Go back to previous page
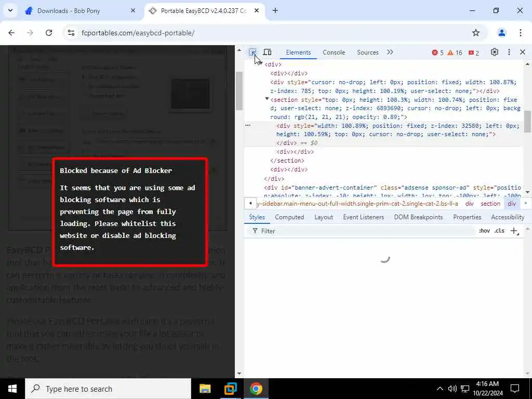Image resolution: width=532 pixels, height=399 pixels. (11, 33)
